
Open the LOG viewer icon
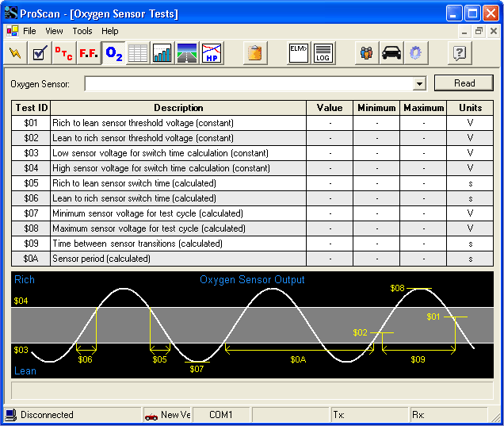[x=323, y=53]
